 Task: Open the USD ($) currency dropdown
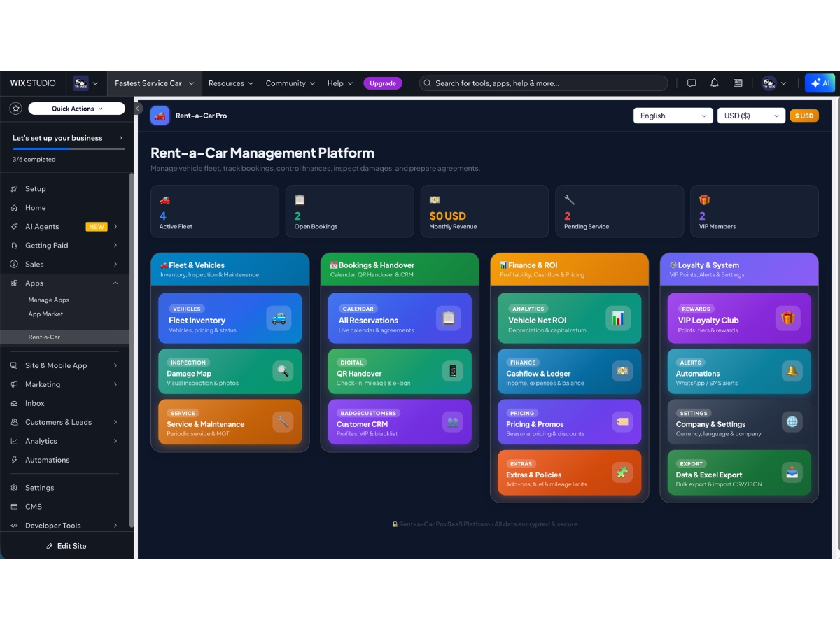click(751, 115)
